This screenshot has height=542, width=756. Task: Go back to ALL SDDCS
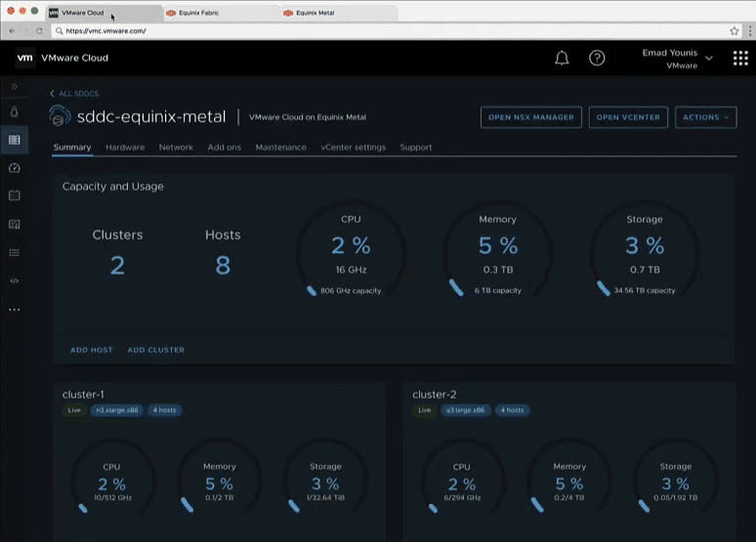tap(74, 94)
